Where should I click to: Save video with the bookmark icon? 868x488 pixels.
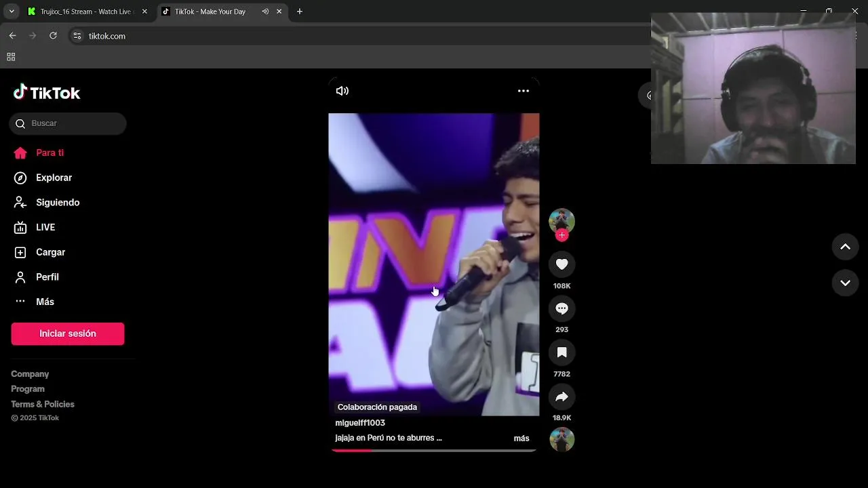coord(561,352)
